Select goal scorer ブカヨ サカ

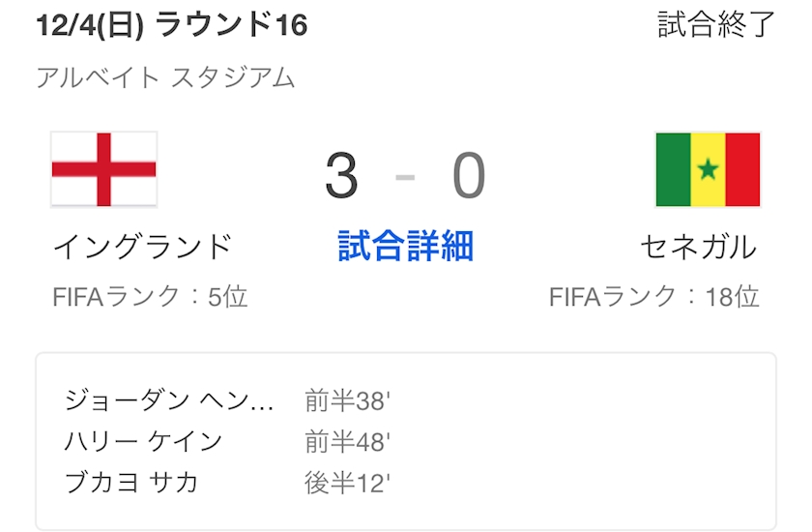[x=131, y=484]
